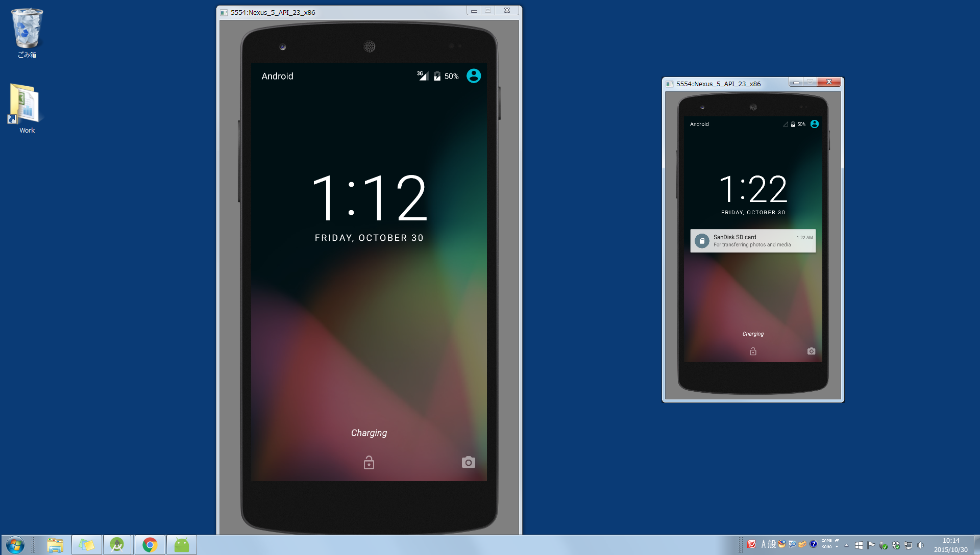The width and height of the screenshot is (980, 555).
Task: Toggle charging status display on lock screen
Action: coord(369,433)
